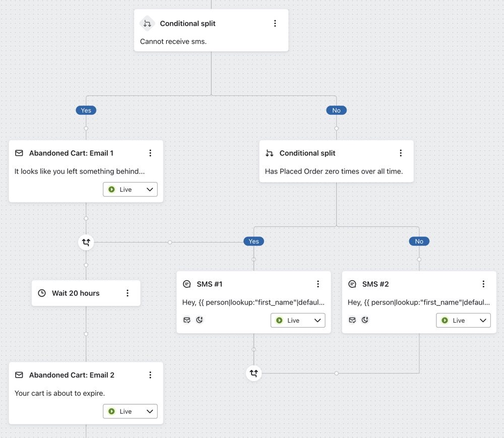Click the branch merge icon below SMS #1

point(254,373)
